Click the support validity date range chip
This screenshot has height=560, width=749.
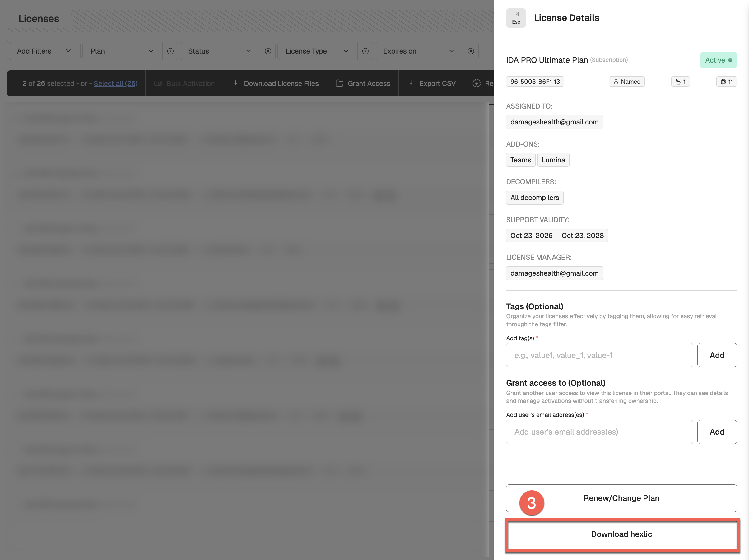click(x=557, y=236)
